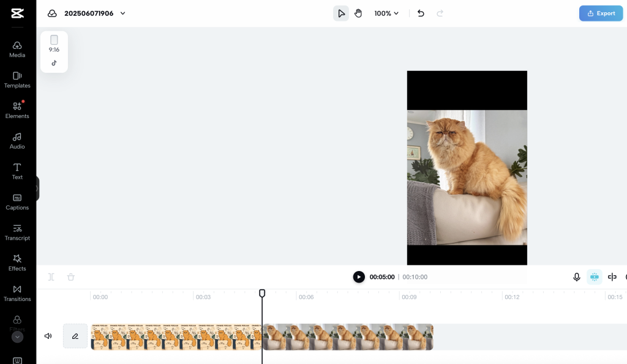Edit the video cover thumbnail
Viewport: 627px width, 364px height.
coord(75,336)
